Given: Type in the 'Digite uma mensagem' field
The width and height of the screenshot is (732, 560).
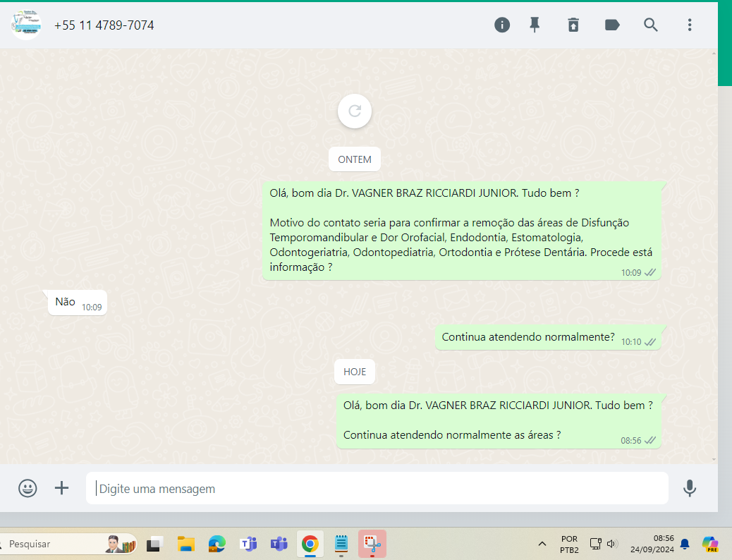Looking at the screenshot, I should (377, 489).
